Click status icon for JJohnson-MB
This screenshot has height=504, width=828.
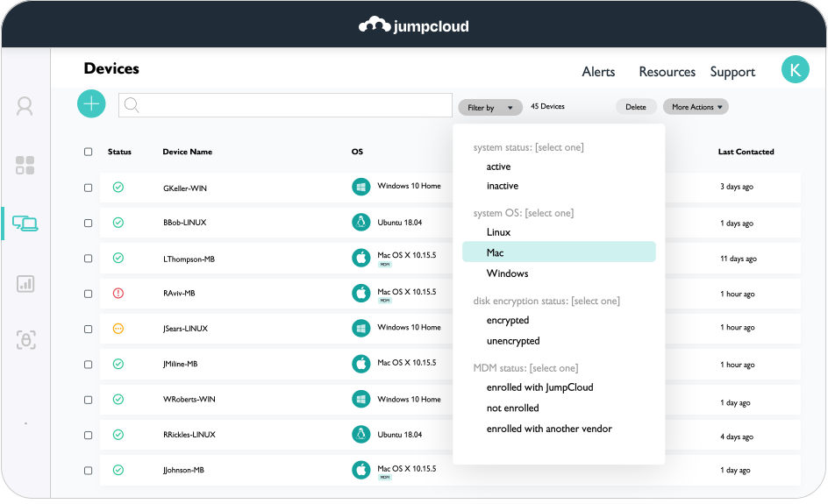point(118,470)
